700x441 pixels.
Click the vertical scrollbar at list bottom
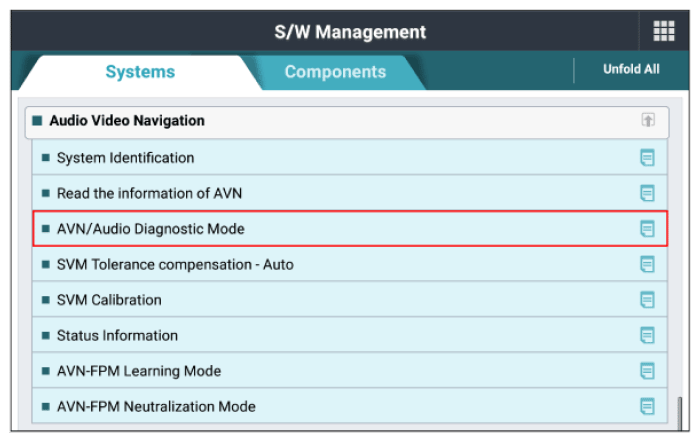679,413
